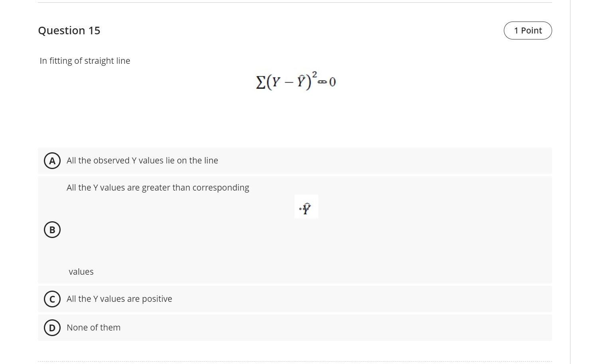Select radio button C

coord(52,299)
